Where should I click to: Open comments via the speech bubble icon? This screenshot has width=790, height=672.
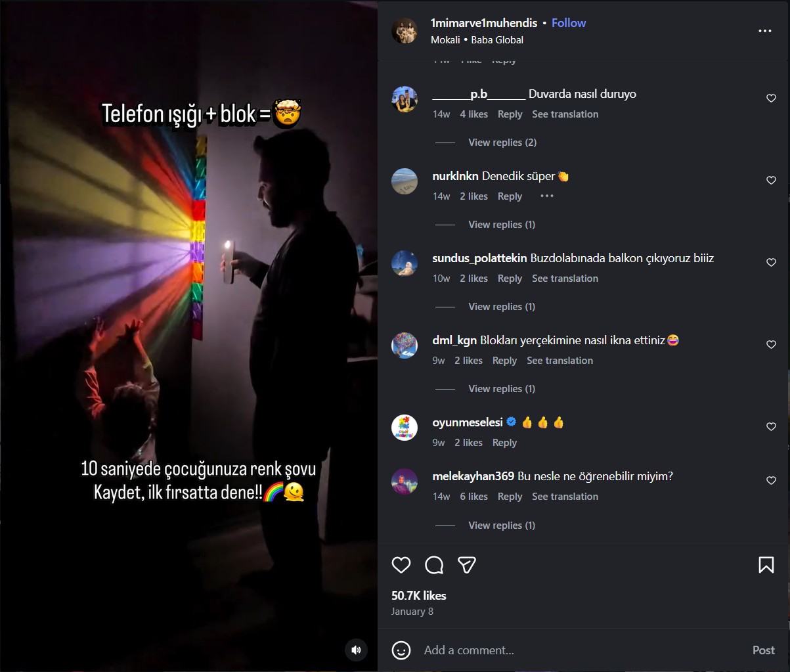(434, 565)
